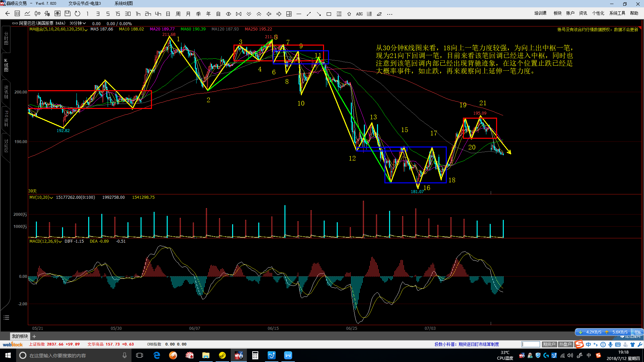Switch to the 5 minute period
Viewport: 644px width, 362px height.
tap(108, 14)
